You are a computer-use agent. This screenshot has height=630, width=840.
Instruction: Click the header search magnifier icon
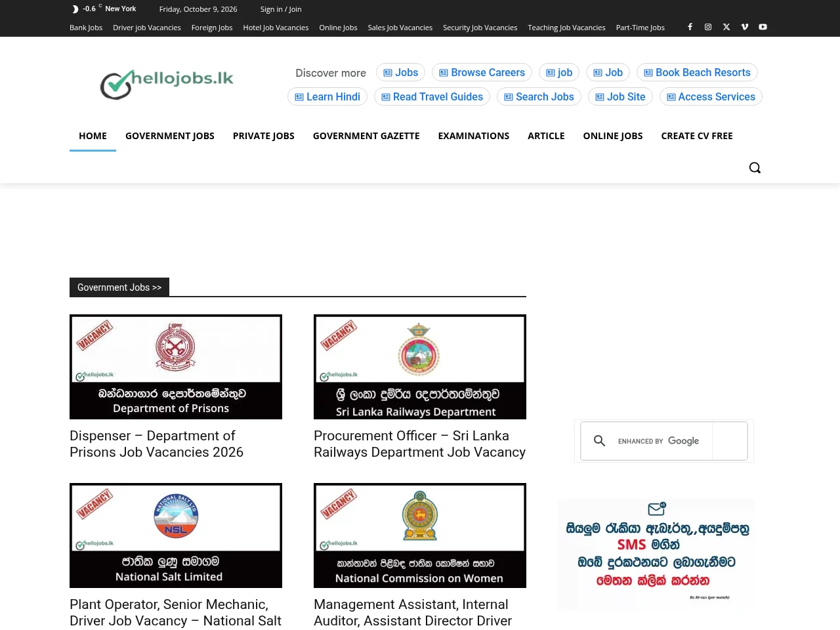pos(755,167)
